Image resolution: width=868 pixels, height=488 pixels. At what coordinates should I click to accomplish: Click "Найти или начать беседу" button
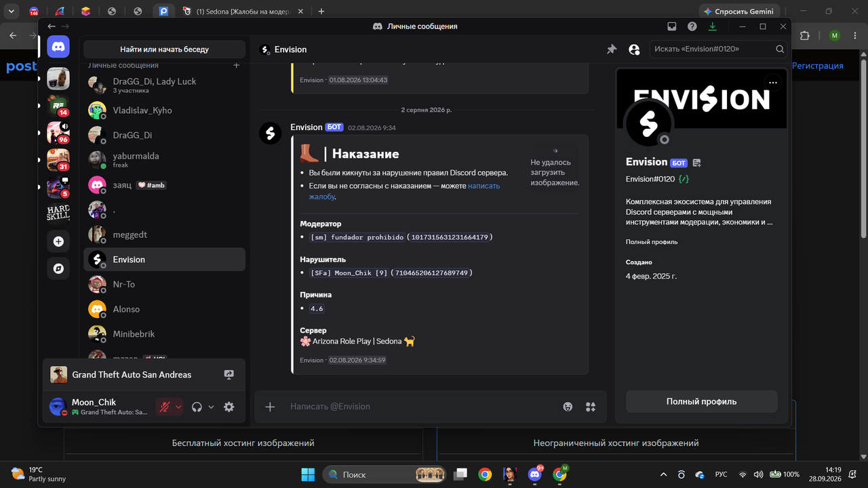[164, 49]
